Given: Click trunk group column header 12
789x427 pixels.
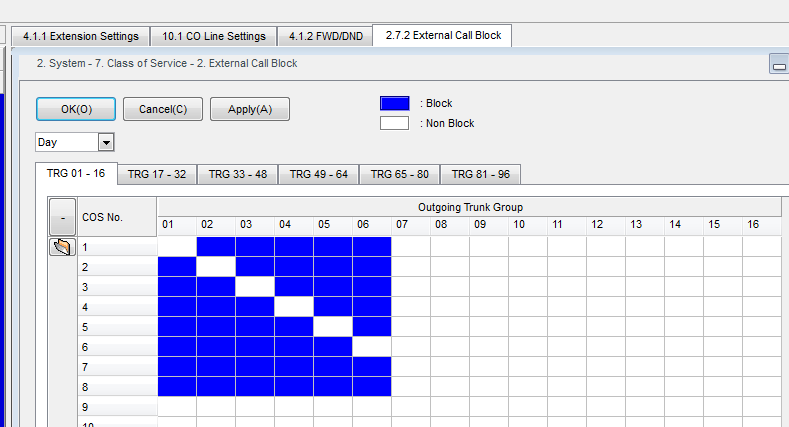Looking at the screenshot, I should 606,225.
